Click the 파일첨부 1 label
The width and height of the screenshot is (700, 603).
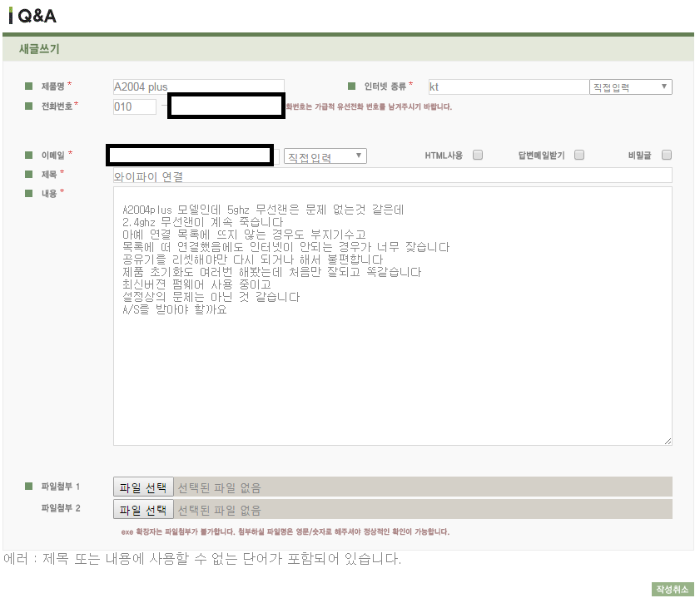tap(61, 487)
